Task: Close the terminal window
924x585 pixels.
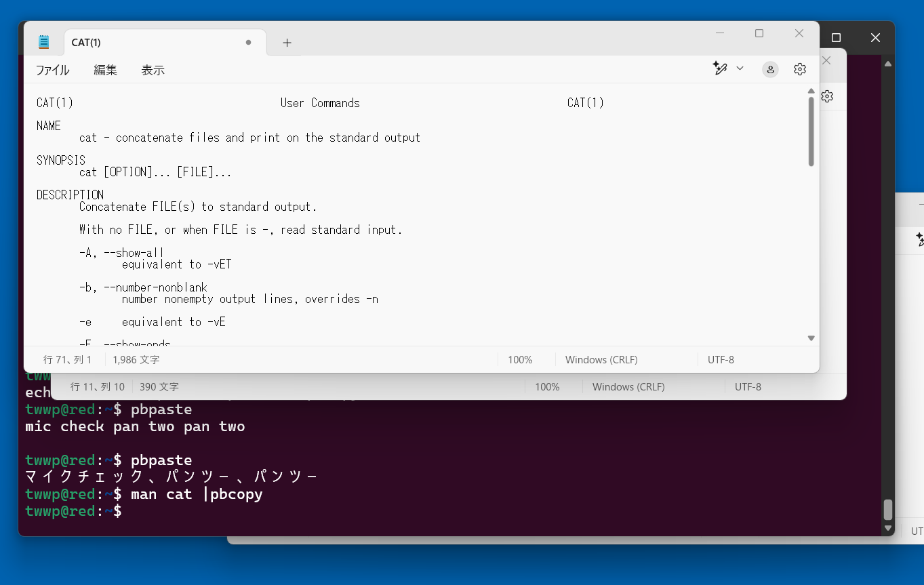Action: [875, 38]
